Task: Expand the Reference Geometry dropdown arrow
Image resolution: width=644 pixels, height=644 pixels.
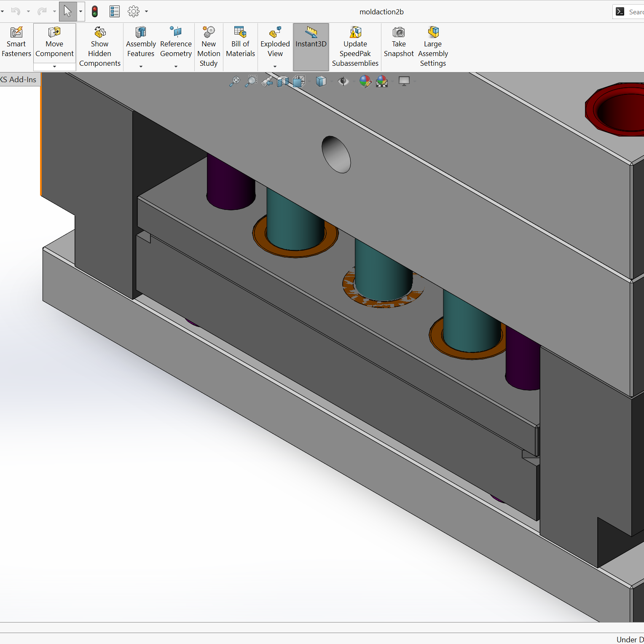Action: tap(176, 67)
